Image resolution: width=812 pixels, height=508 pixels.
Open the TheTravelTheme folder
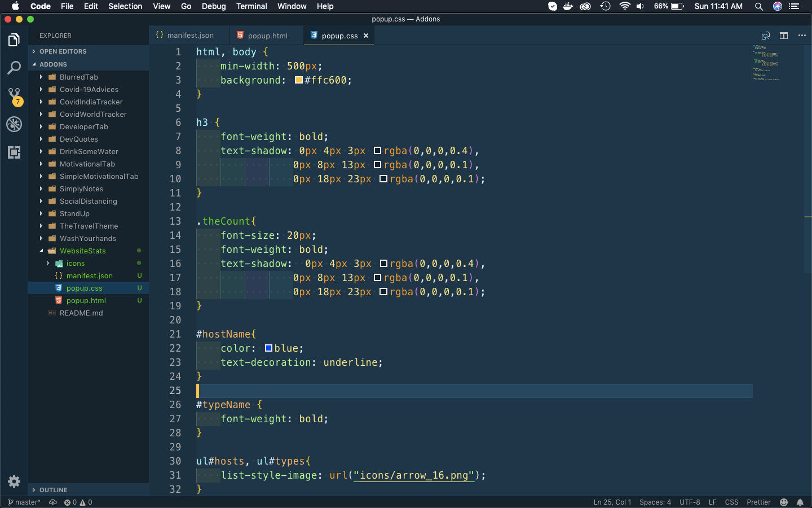[x=89, y=226]
